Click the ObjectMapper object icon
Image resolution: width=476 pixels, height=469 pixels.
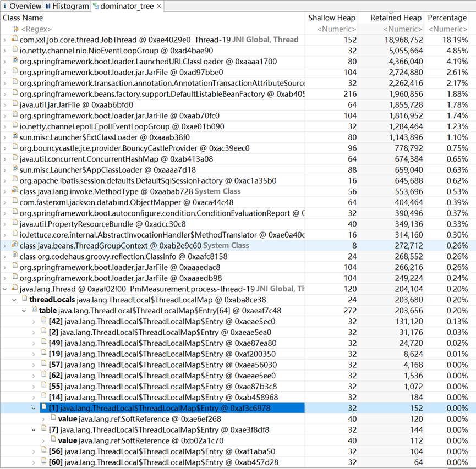tap(15, 201)
